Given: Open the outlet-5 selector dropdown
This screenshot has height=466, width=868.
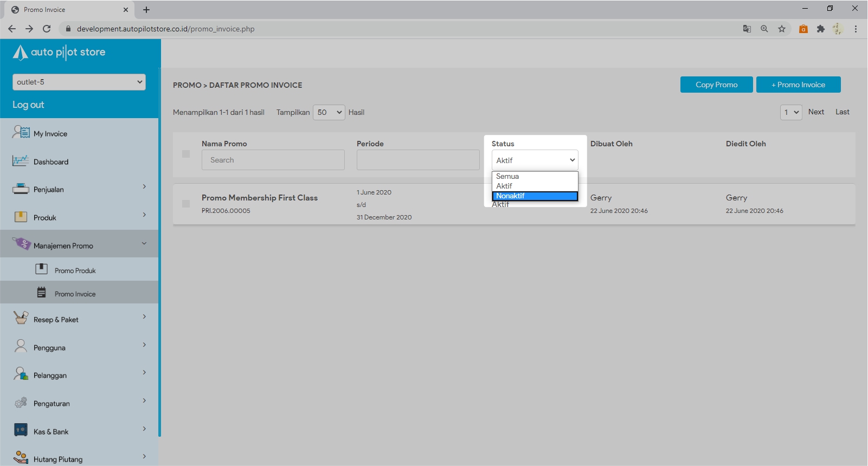Looking at the screenshot, I should (x=79, y=82).
